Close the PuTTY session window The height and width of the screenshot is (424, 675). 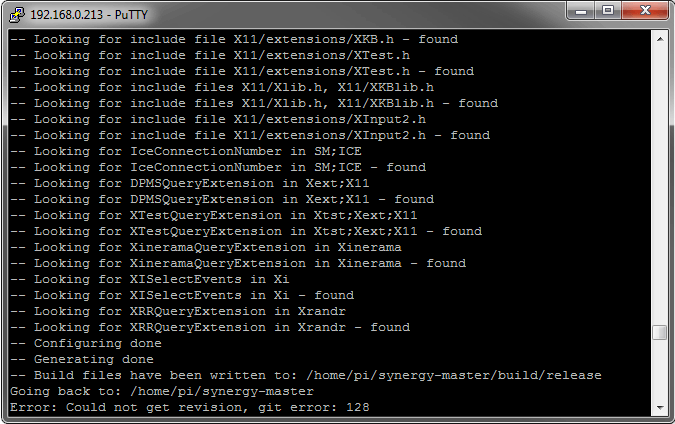coord(644,12)
